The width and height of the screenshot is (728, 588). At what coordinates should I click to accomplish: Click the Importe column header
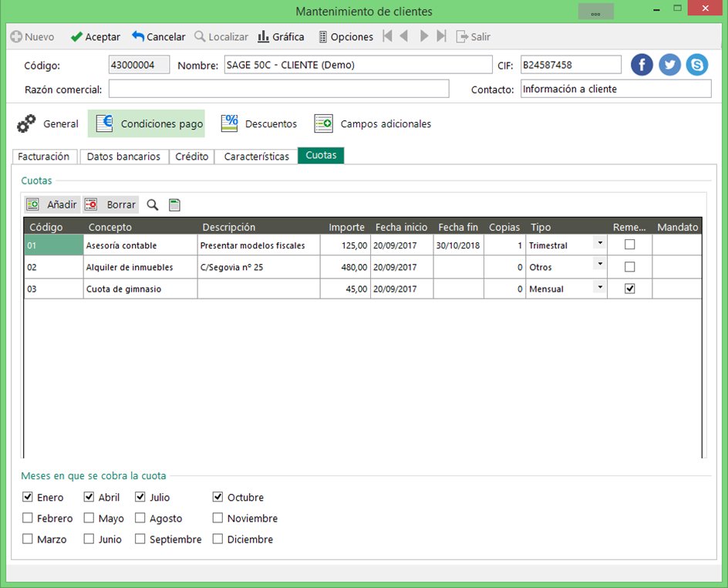click(x=346, y=227)
